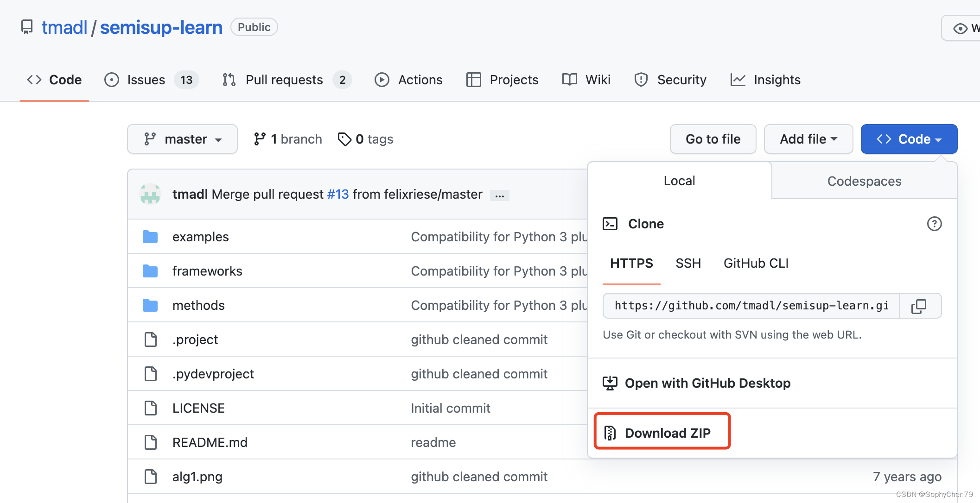Open the Pull requests tab
Screen dimensions: 980x503
pyautogui.click(x=287, y=80)
